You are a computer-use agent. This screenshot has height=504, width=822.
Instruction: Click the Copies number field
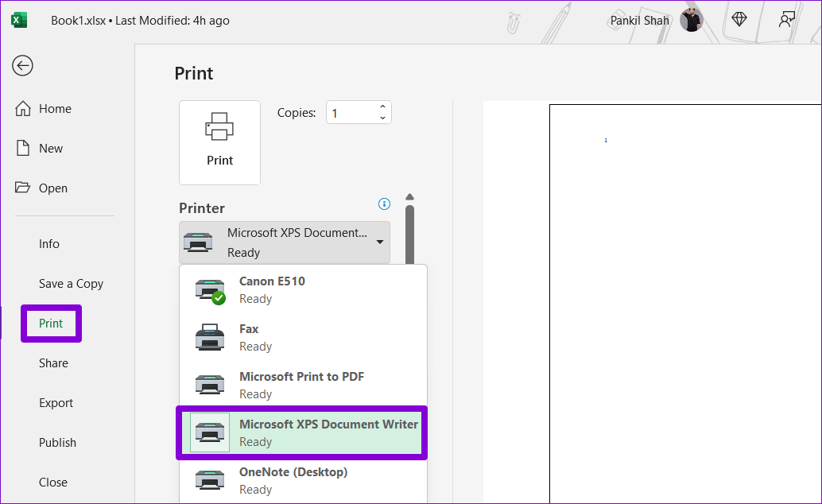pyautogui.click(x=350, y=113)
